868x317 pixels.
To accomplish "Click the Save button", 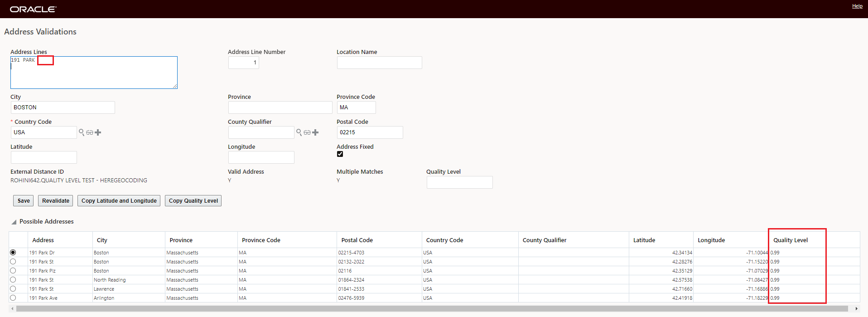I will (x=24, y=201).
